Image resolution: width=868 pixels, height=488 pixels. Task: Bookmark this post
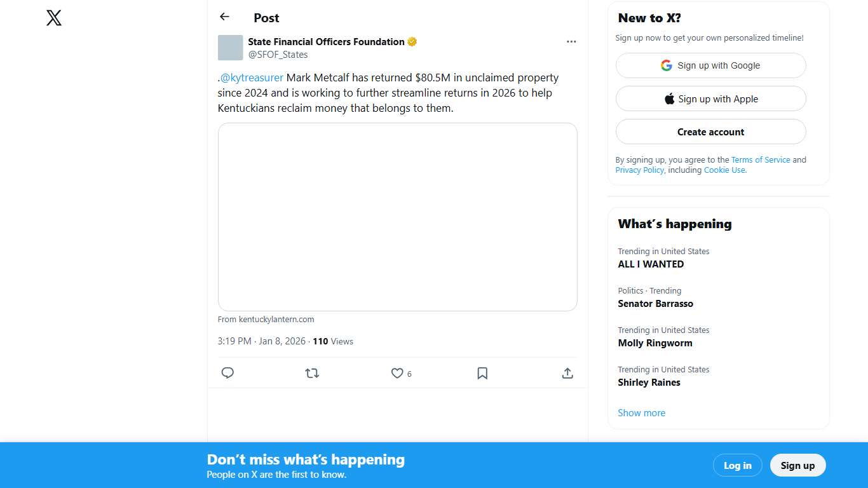tap(482, 373)
